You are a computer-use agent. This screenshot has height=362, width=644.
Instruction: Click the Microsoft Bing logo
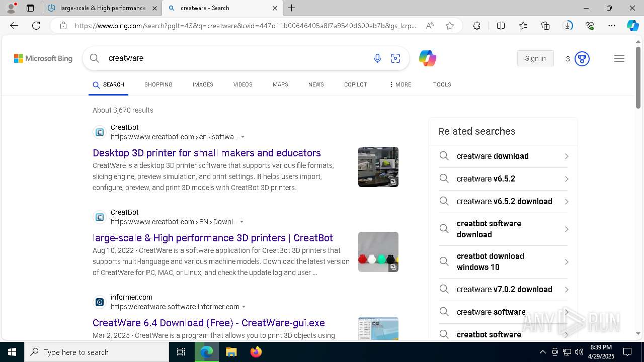coord(43,58)
